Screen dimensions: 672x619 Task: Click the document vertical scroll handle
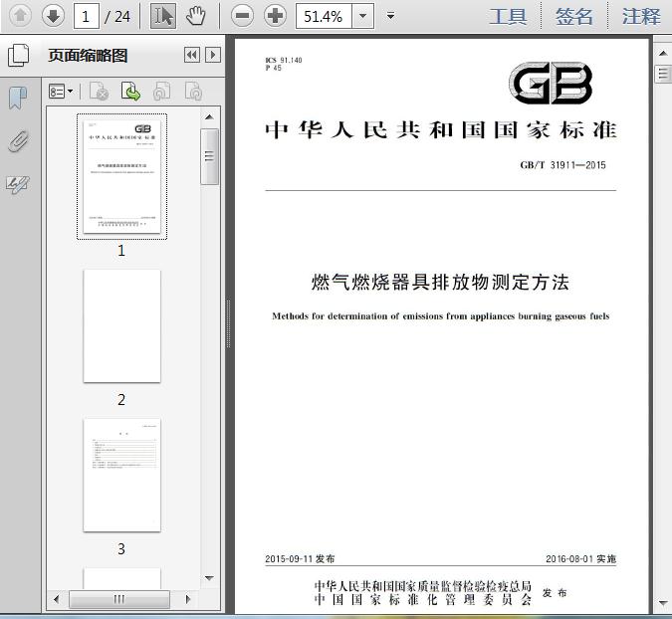[663, 74]
